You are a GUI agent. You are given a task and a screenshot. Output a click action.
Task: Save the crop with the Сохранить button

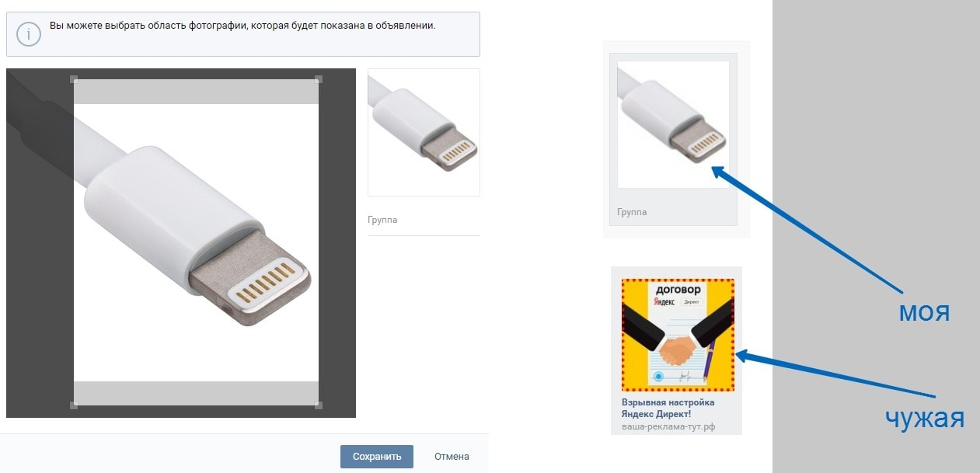click(376, 457)
